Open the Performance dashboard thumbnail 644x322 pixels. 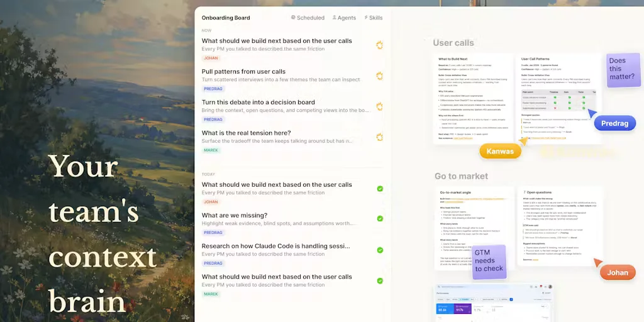click(x=494, y=303)
